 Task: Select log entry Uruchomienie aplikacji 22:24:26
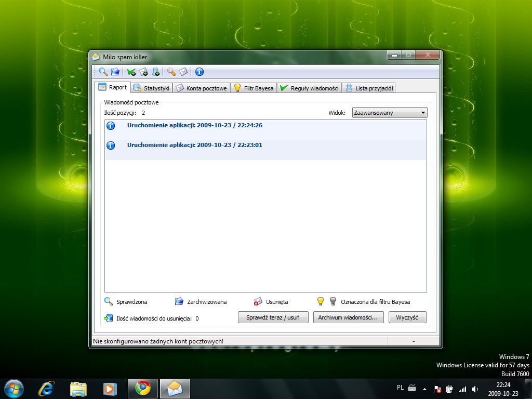265,130
